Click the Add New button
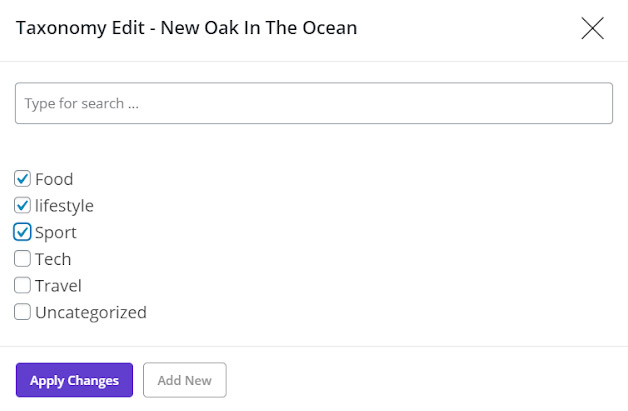The width and height of the screenshot is (628, 411). (x=185, y=380)
